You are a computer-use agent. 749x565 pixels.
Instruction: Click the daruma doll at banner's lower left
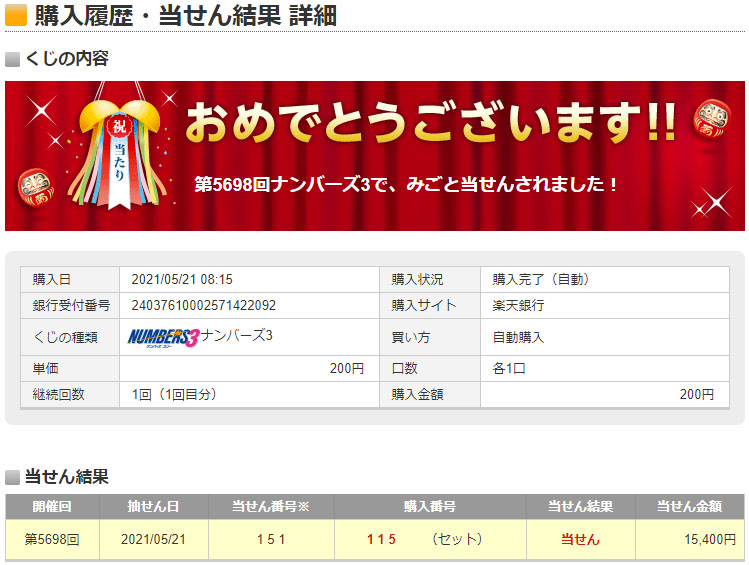tap(35, 188)
